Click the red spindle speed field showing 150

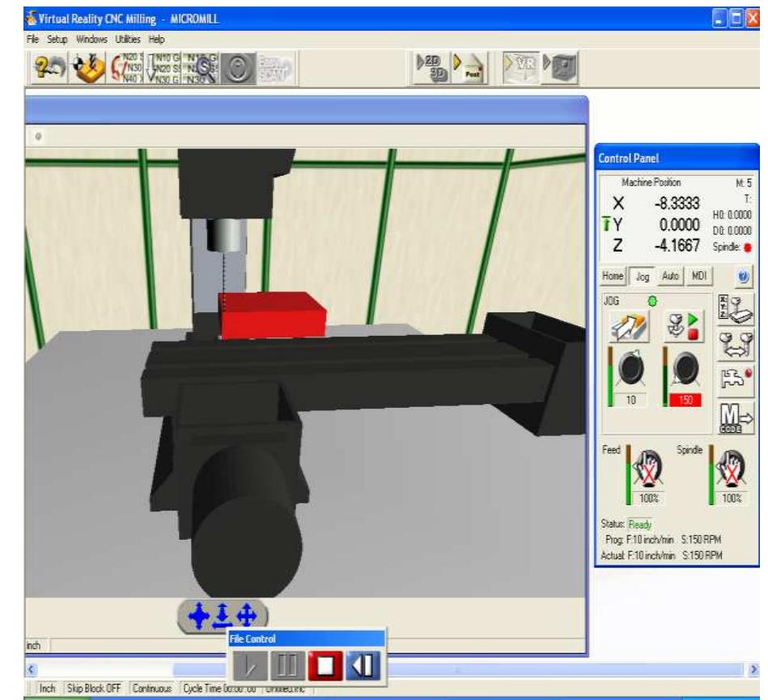pyautogui.click(x=685, y=401)
